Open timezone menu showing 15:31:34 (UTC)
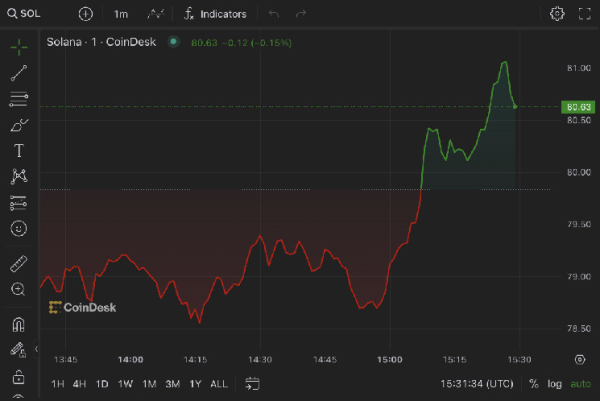600x401 pixels. coord(477,384)
